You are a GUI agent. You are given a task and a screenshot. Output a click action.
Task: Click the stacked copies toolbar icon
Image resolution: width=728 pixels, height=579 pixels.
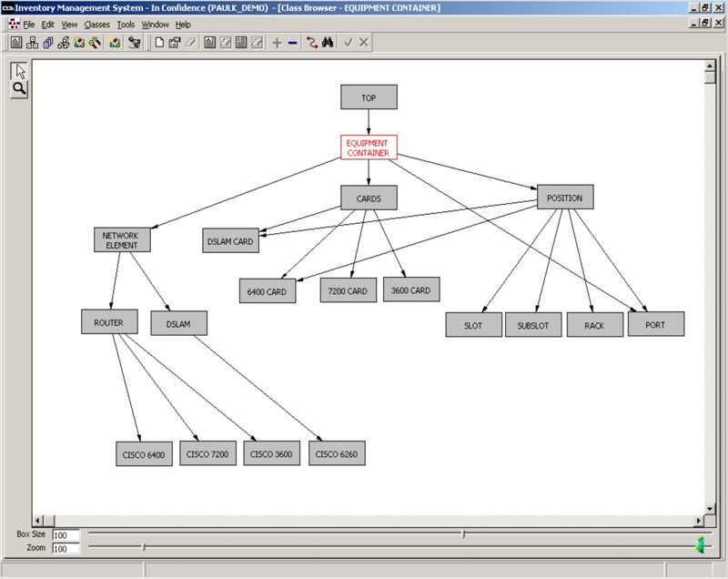[48, 43]
